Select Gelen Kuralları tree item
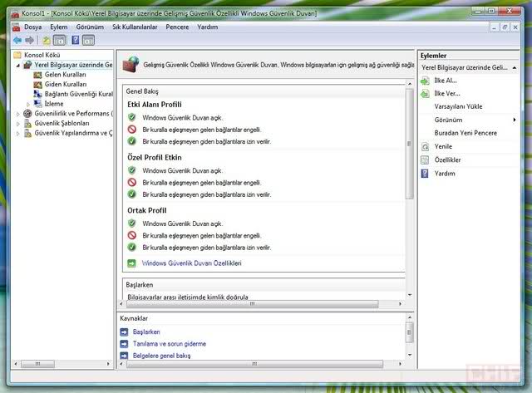Screen dimensions: 532x393 point(65,75)
